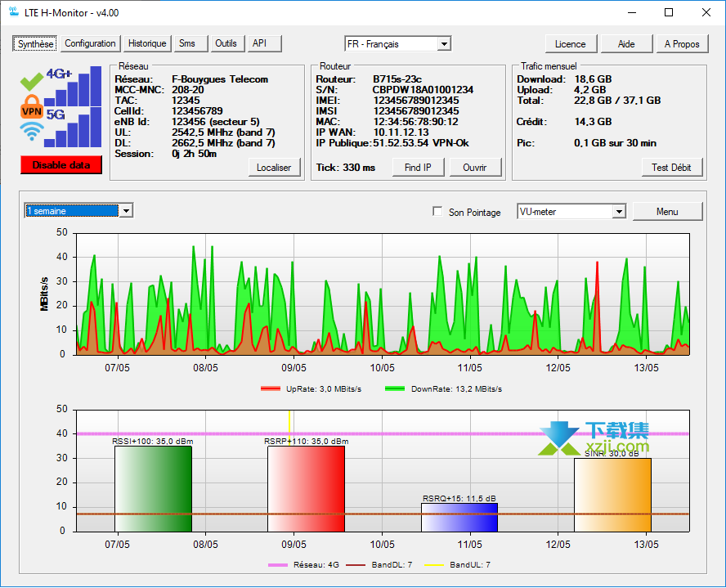Click the blue RSRQ+15 bar
Viewport: 726px width, 588px height.
click(x=459, y=518)
